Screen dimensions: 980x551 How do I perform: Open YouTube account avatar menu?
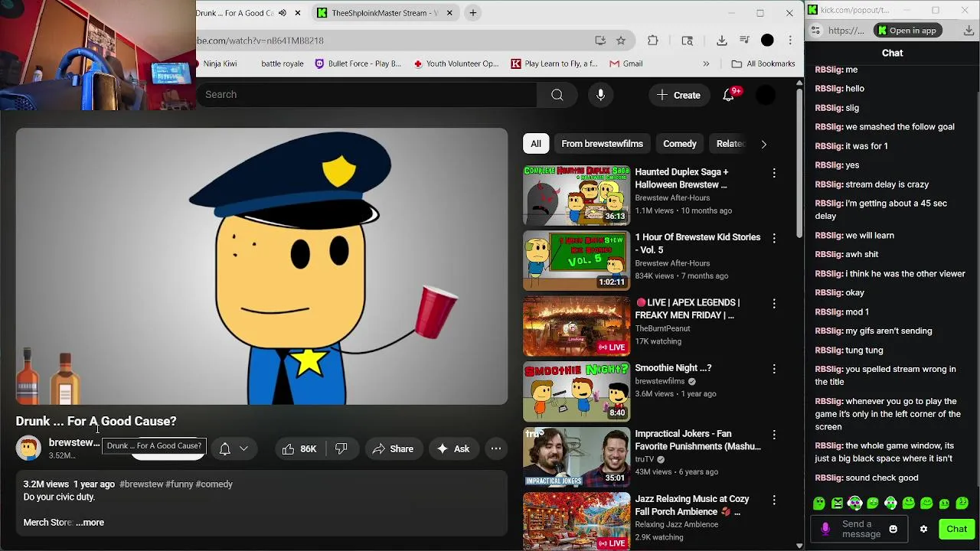point(766,95)
